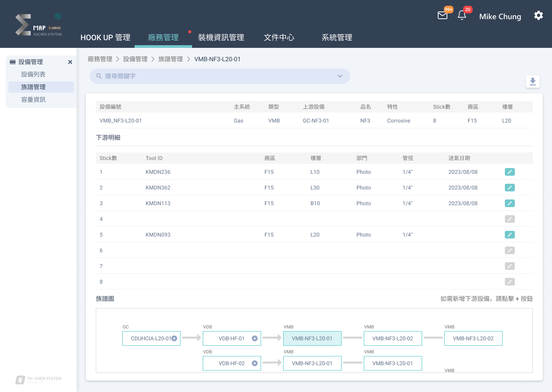
Task: Close the 設備管理 sidebar panel
Action: coord(70,62)
